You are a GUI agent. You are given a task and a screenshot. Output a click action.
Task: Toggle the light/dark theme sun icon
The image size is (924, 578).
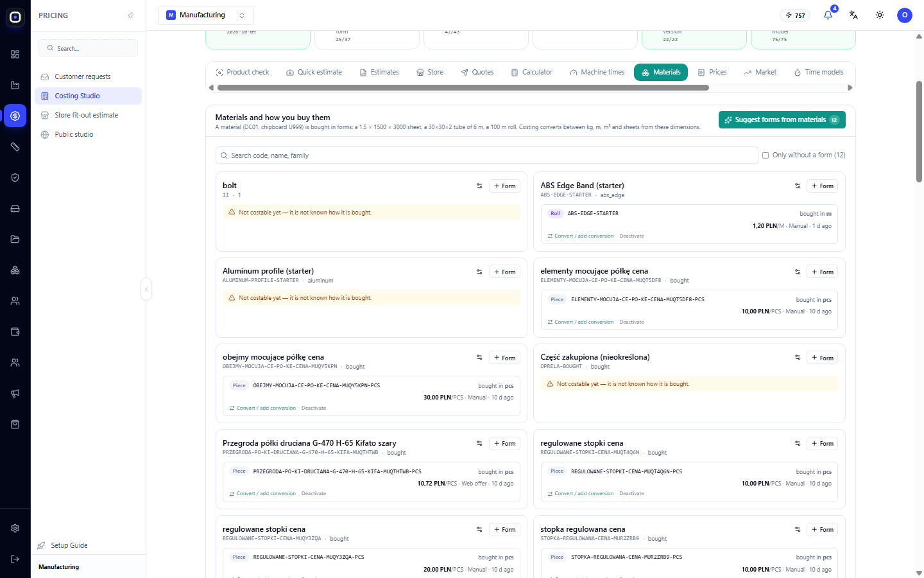point(880,15)
